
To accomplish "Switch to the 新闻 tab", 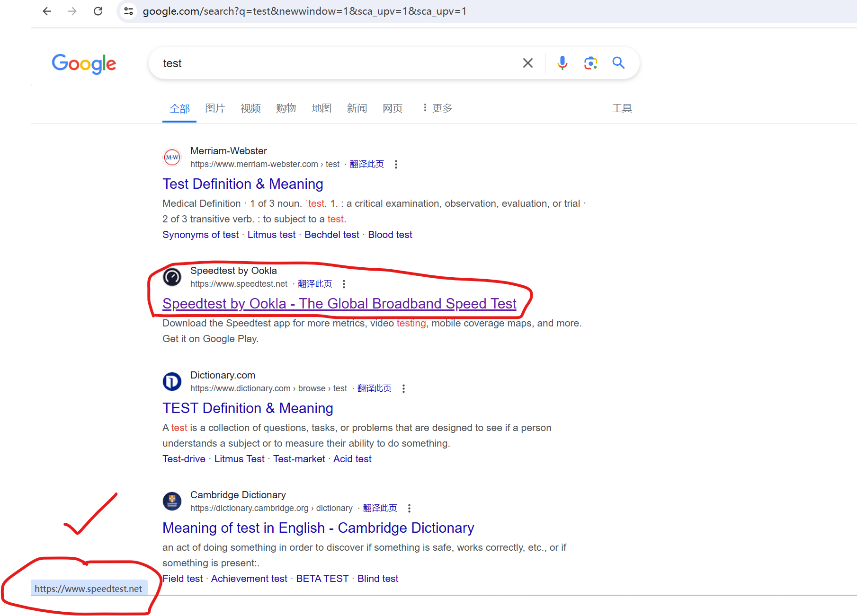I will pos(357,108).
